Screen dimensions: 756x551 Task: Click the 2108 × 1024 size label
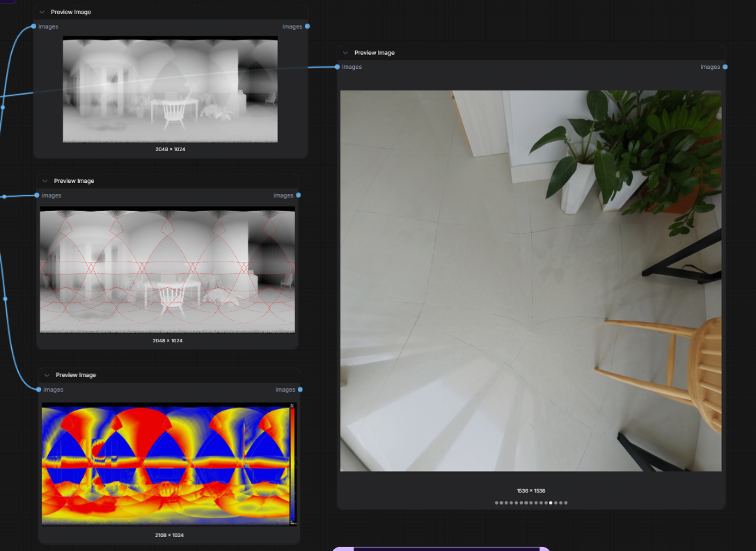point(169,535)
